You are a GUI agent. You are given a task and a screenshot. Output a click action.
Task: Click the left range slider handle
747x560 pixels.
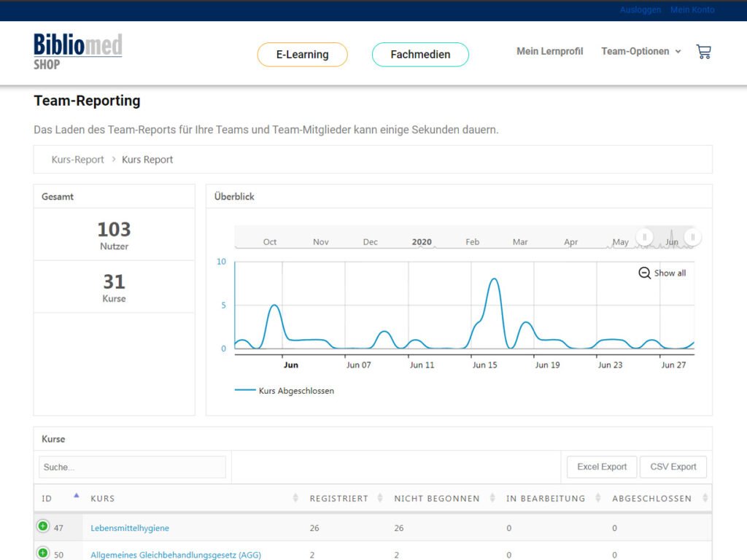click(x=644, y=237)
